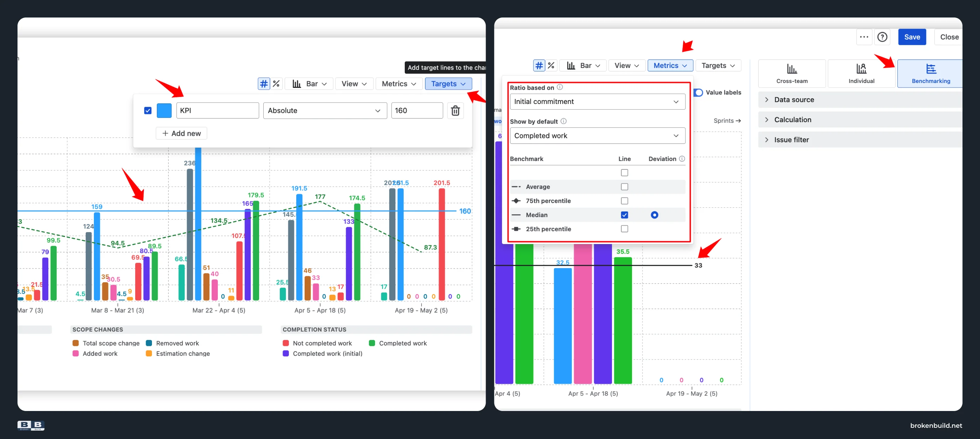Open Bar chart type dropdown in left chart
This screenshot has width=980, height=439.
click(x=309, y=84)
